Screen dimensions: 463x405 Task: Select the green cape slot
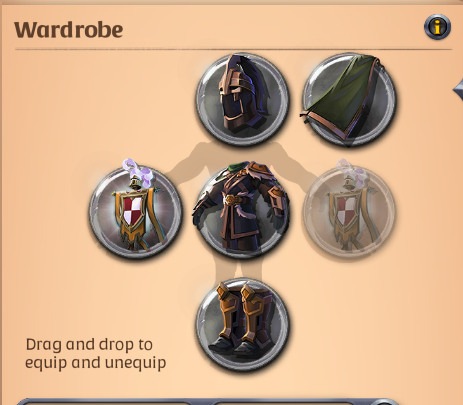(x=349, y=99)
